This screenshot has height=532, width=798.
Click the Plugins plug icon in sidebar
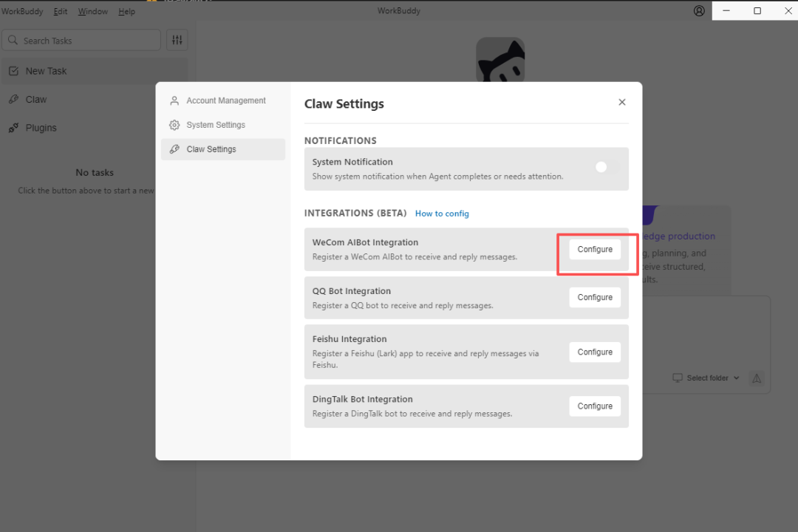[14, 128]
